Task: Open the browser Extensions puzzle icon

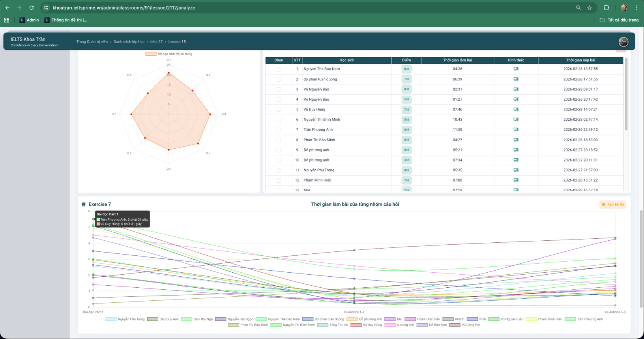Action: (x=606, y=7)
